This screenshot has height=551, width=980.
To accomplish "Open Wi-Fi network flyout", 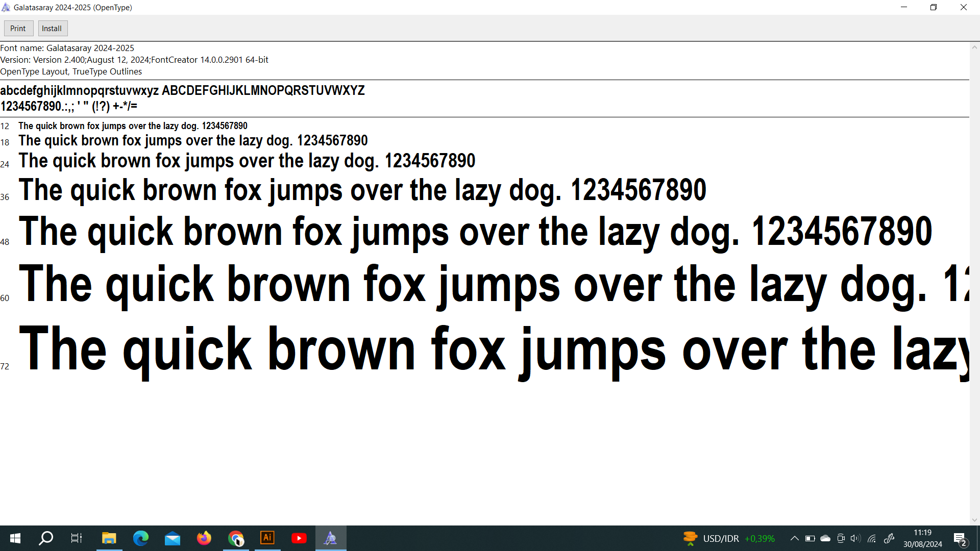I will 872,538.
